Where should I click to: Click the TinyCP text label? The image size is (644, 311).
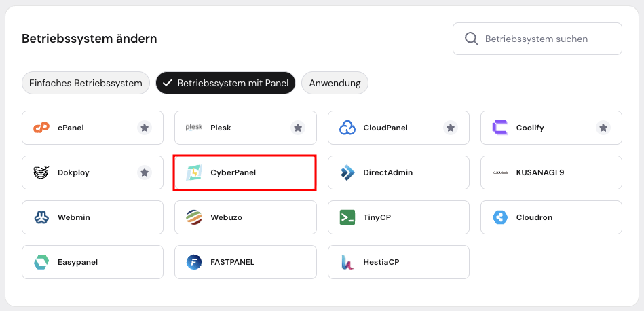(377, 217)
